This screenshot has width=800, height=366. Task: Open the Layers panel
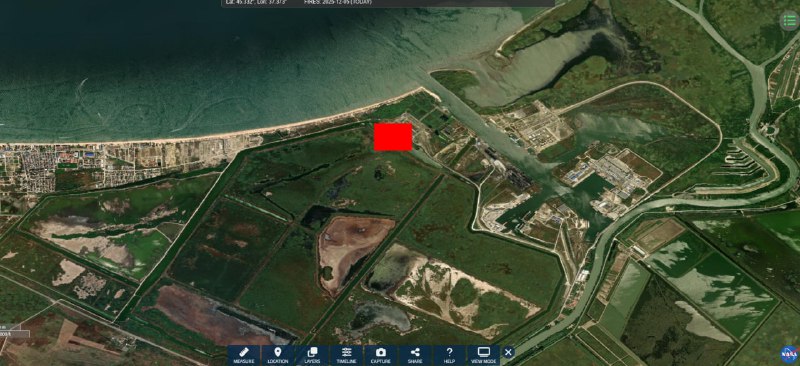tap(312, 355)
